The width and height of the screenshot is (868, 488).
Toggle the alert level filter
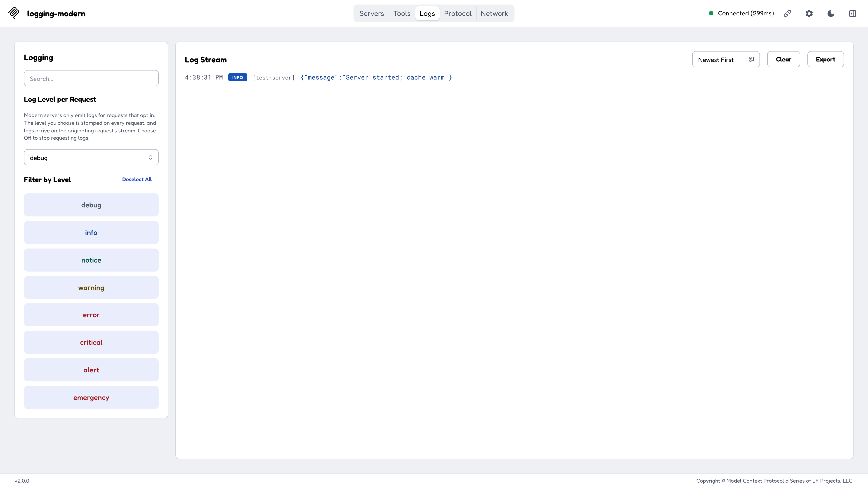(91, 370)
